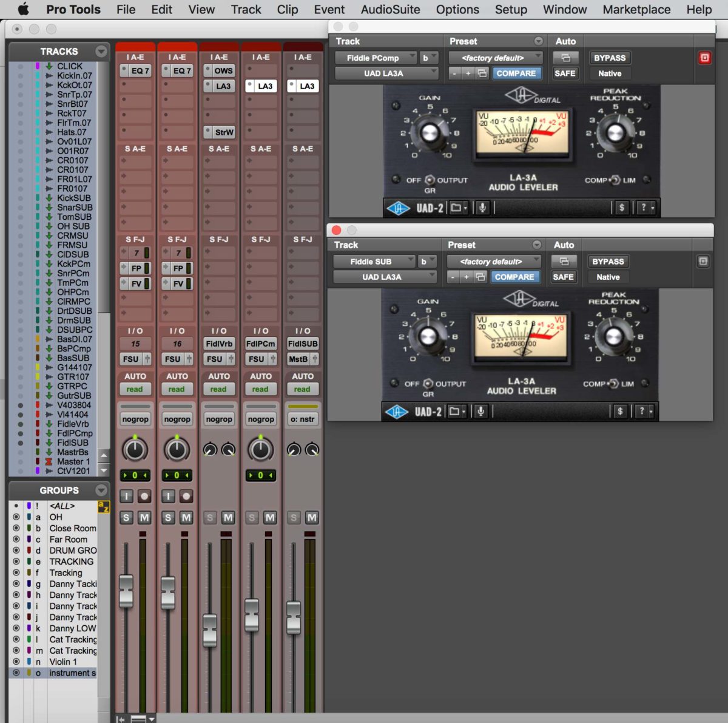Screen dimensions: 728x723
Task: Open the Marketplace menu
Action: pos(636,9)
